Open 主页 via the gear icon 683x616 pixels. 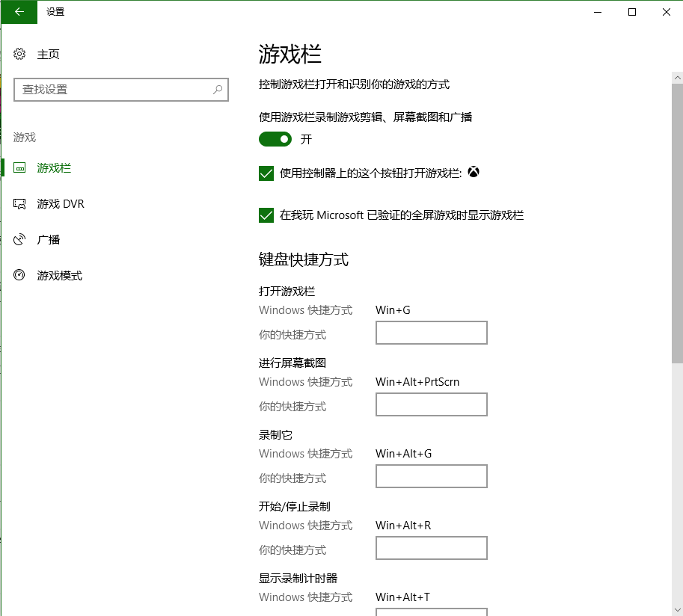point(19,54)
